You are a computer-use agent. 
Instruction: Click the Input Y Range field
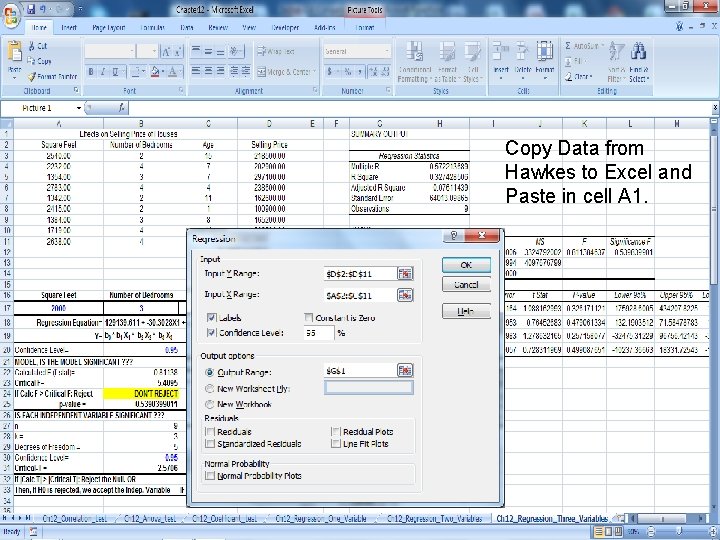[360, 274]
